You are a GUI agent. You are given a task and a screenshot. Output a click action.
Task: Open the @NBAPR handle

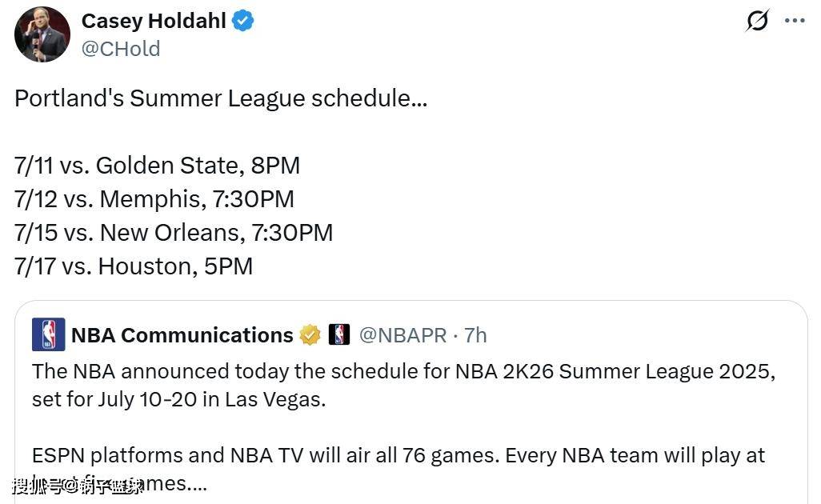pos(402,335)
